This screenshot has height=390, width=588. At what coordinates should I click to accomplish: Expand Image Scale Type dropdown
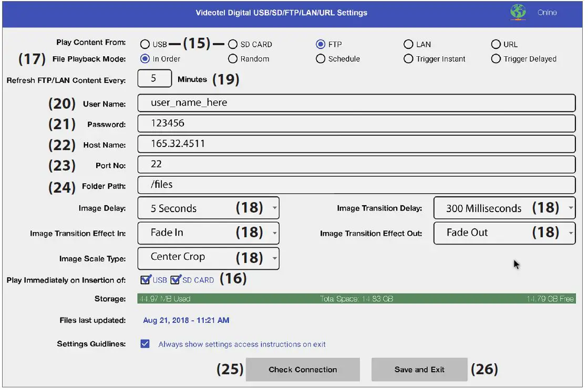[208, 257]
